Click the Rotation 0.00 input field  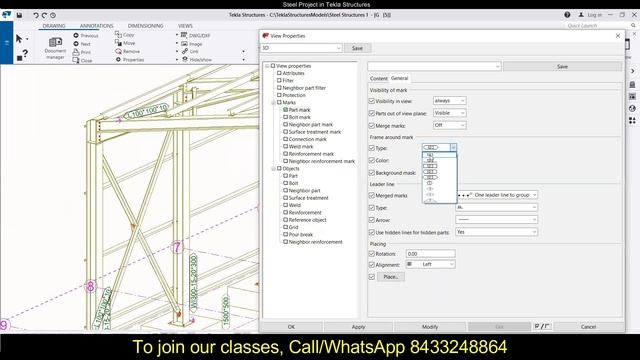[x=430, y=254]
